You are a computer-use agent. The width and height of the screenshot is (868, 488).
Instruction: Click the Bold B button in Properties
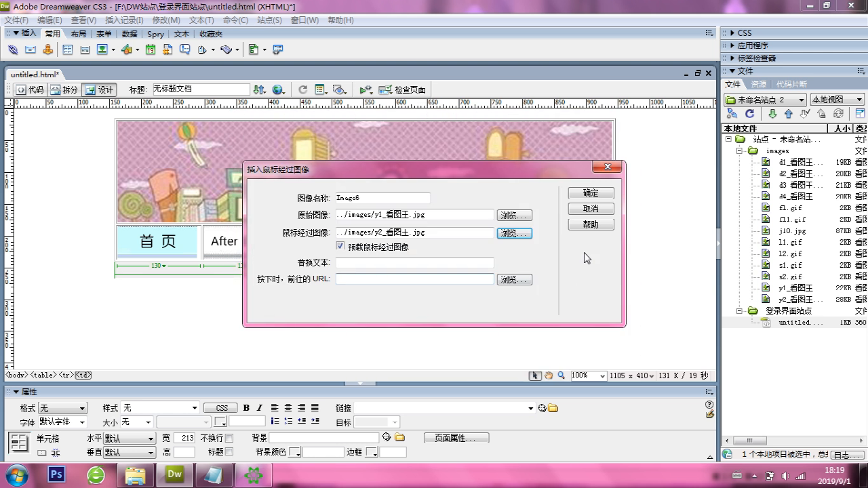pos(246,408)
